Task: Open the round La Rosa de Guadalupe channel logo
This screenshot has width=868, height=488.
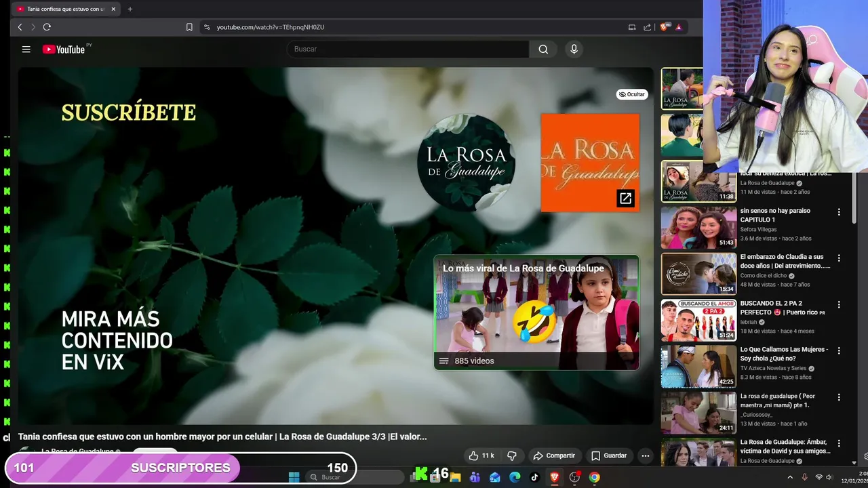Action: (466, 163)
